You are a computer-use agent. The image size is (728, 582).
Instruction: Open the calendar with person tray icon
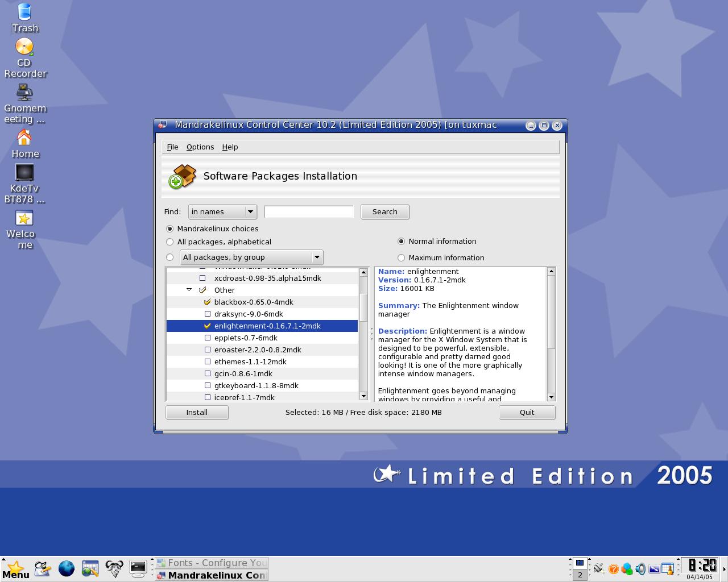668,568
